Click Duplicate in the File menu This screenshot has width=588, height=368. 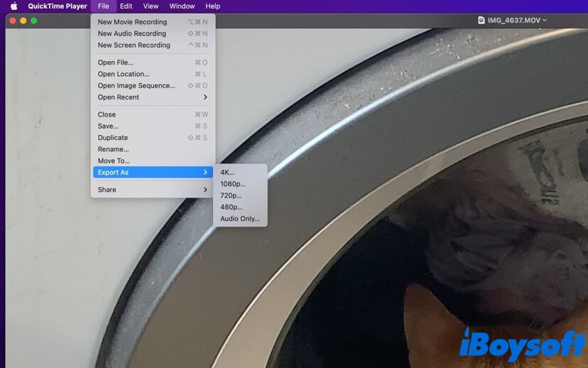click(x=113, y=138)
